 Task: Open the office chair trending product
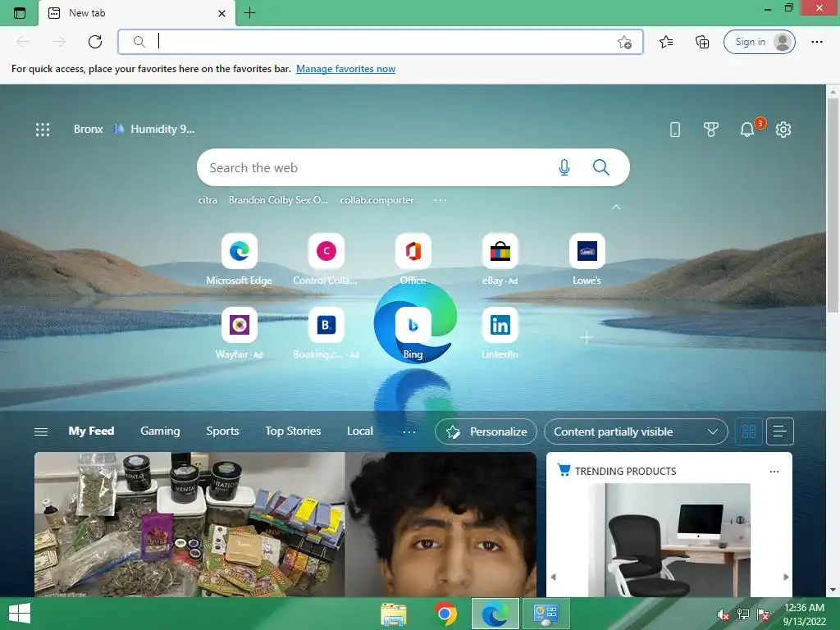click(x=669, y=540)
